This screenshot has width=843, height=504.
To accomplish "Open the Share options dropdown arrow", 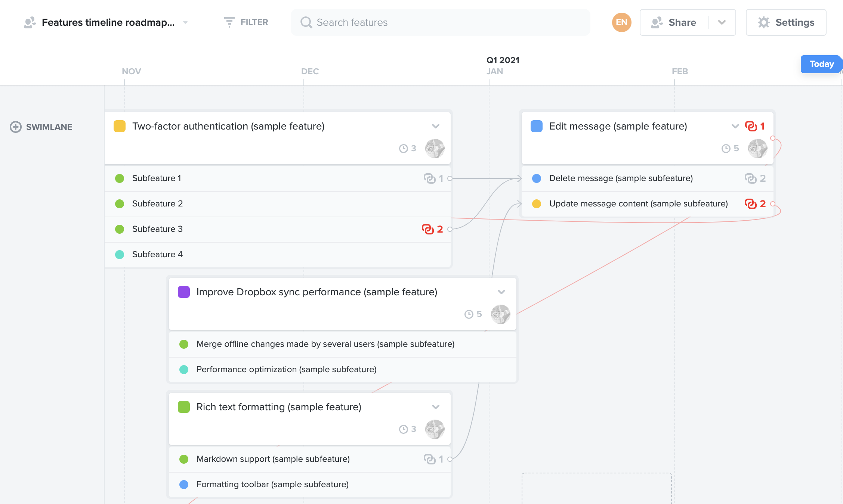I will pyautogui.click(x=722, y=22).
